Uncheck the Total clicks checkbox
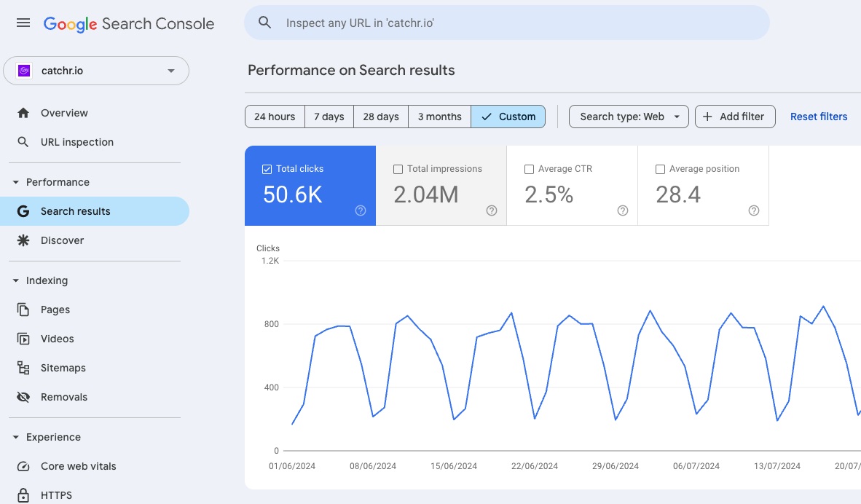 tap(267, 170)
